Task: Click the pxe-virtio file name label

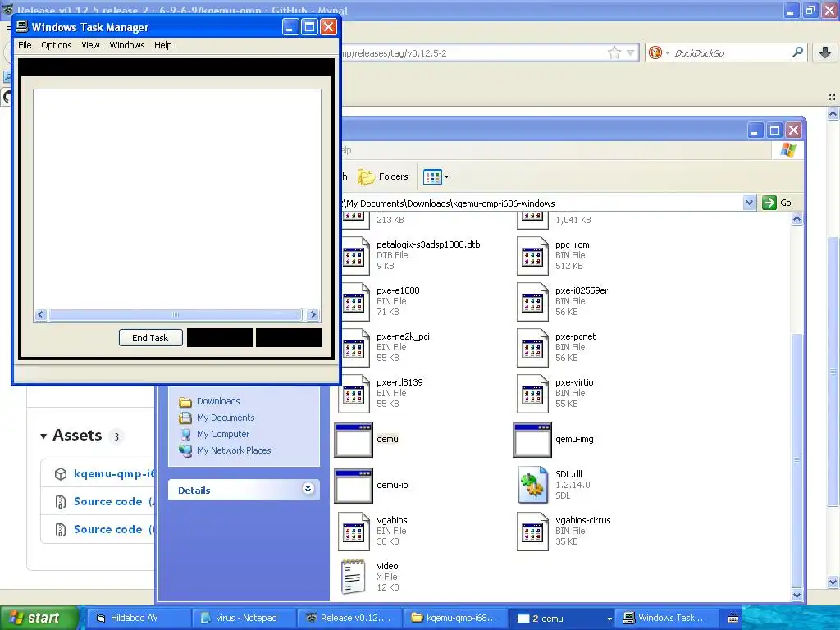Action: click(x=574, y=382)
